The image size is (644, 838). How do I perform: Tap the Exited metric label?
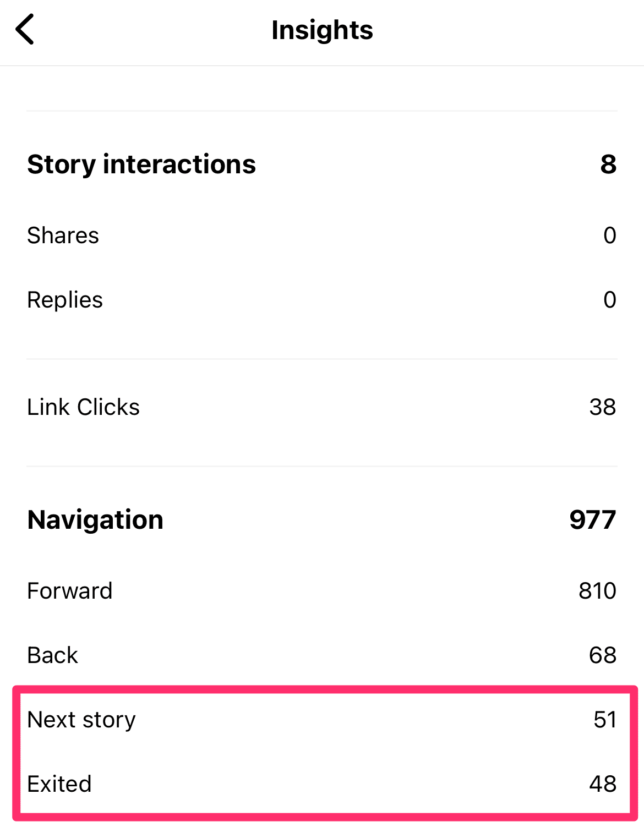click(x=59, y=784)
